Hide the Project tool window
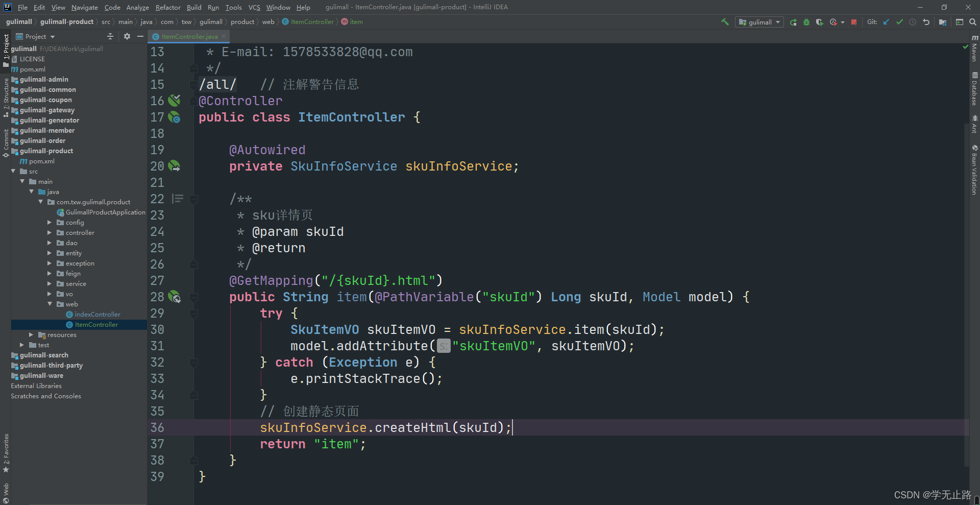 click(140, 36)
